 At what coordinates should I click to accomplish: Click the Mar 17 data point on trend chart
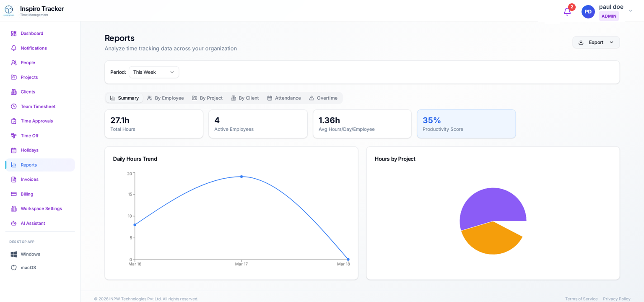click(241, 177)
